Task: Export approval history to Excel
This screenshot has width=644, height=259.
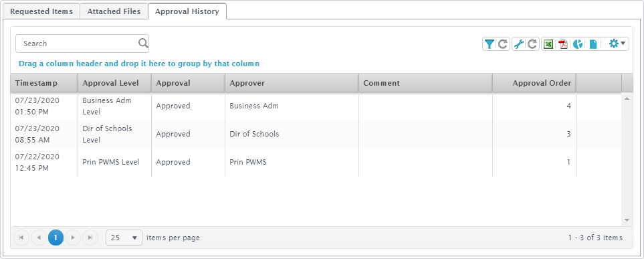Action: click(548, 44)
